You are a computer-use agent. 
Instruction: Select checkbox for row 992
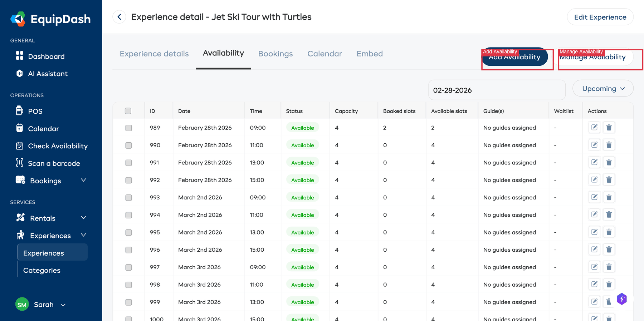coord(128,180)
